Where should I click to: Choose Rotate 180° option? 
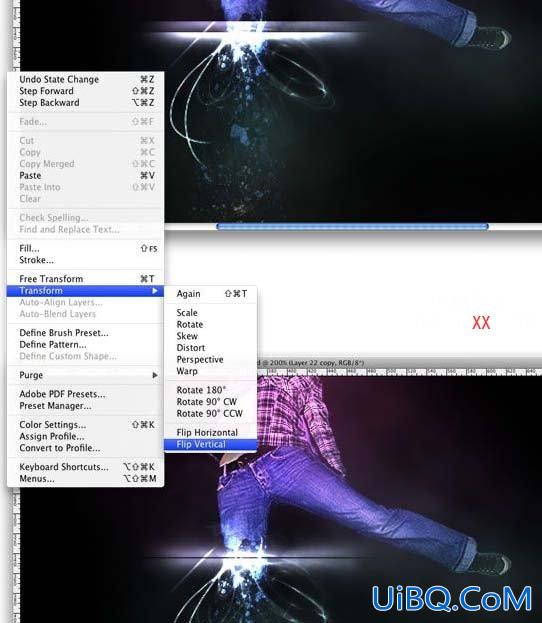[x=211, y=390]
